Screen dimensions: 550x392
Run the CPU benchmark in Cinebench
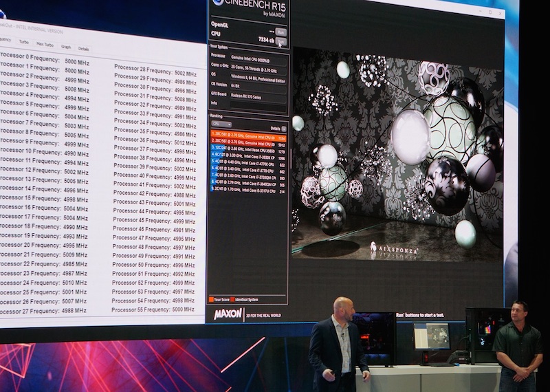coord(280,42)
